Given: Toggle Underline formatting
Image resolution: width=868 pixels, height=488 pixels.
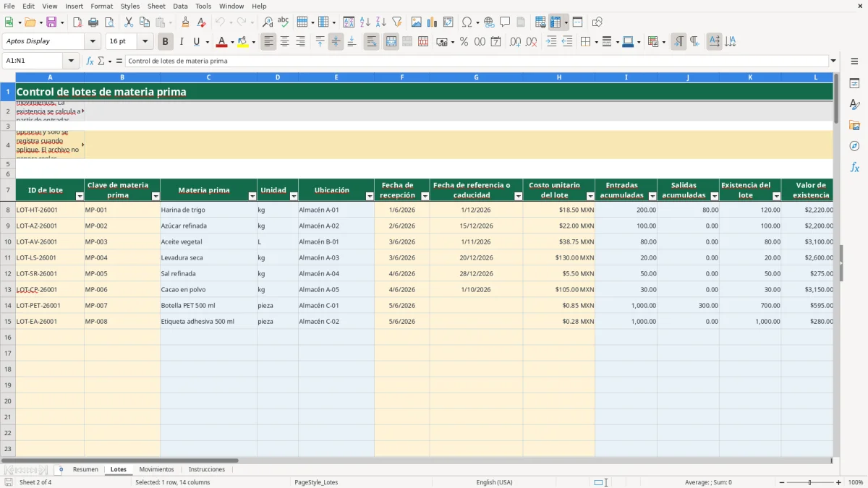Looking at the screenshot, I should pyautogui.click(x=196, y=42).
